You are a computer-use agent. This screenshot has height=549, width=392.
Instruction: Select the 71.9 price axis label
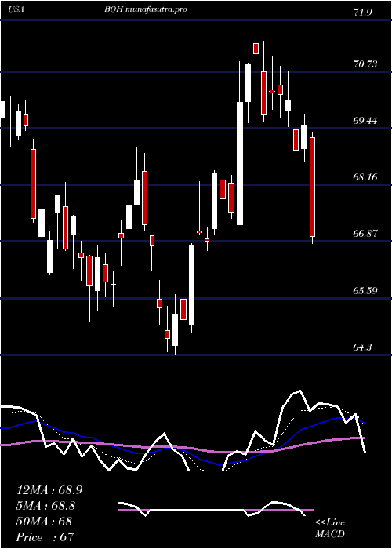click(363, 13)
